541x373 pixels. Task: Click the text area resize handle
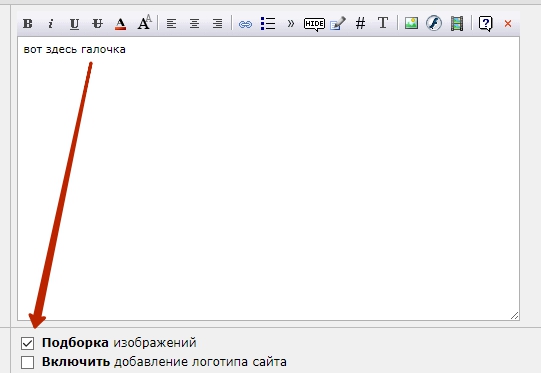pos(514,315)
